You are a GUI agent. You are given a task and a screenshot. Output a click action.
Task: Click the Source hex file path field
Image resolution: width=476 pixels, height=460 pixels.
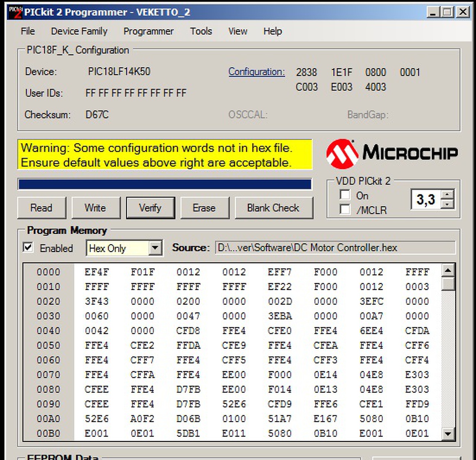[335, 248]
